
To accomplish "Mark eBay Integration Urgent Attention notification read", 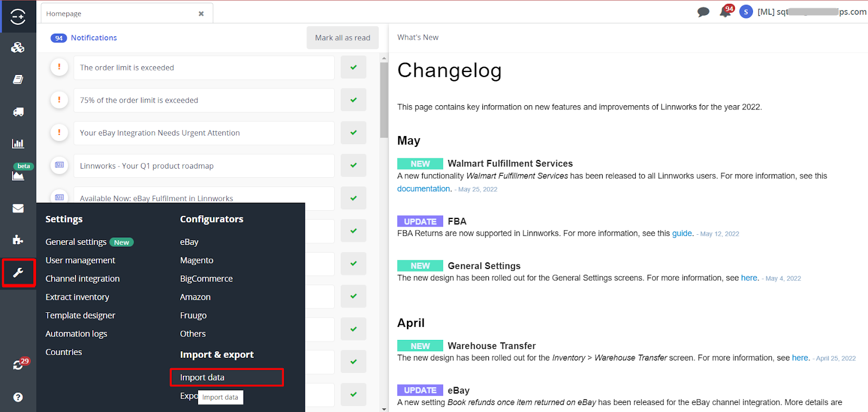I will point(354,133).
